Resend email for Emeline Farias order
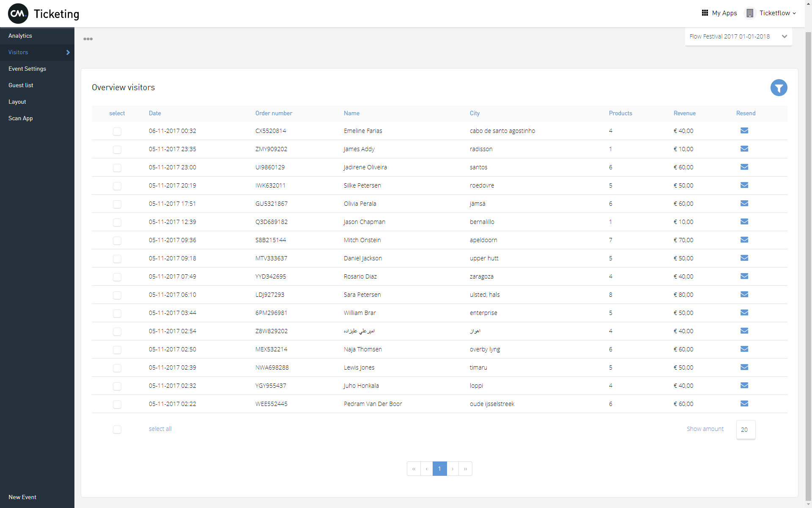Viewport: 812px width, 508px height. point(744,130)
